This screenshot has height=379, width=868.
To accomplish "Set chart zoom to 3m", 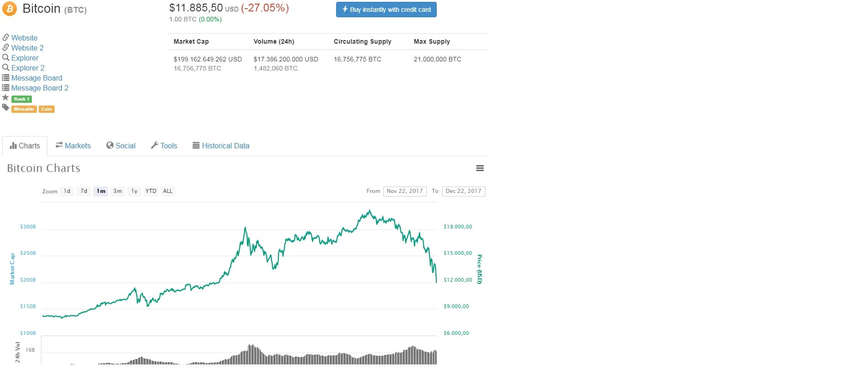I will (x=117, y=191).
